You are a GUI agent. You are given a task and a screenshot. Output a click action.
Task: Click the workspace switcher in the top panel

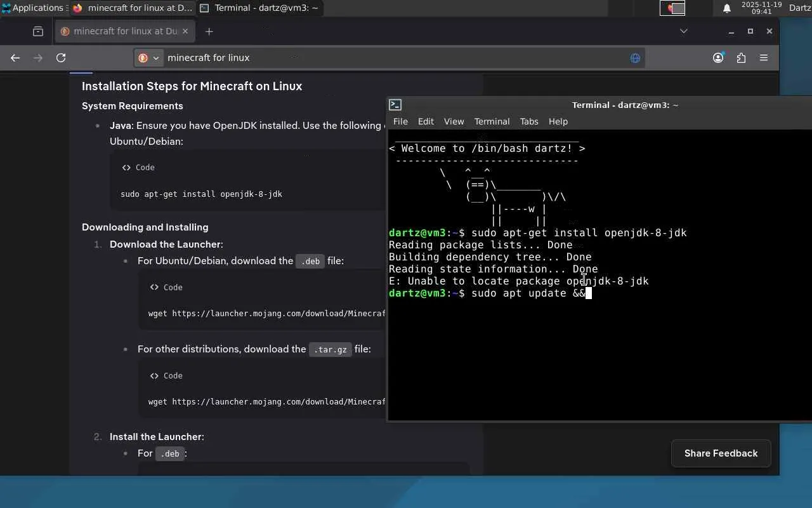(x=672, y=8)
